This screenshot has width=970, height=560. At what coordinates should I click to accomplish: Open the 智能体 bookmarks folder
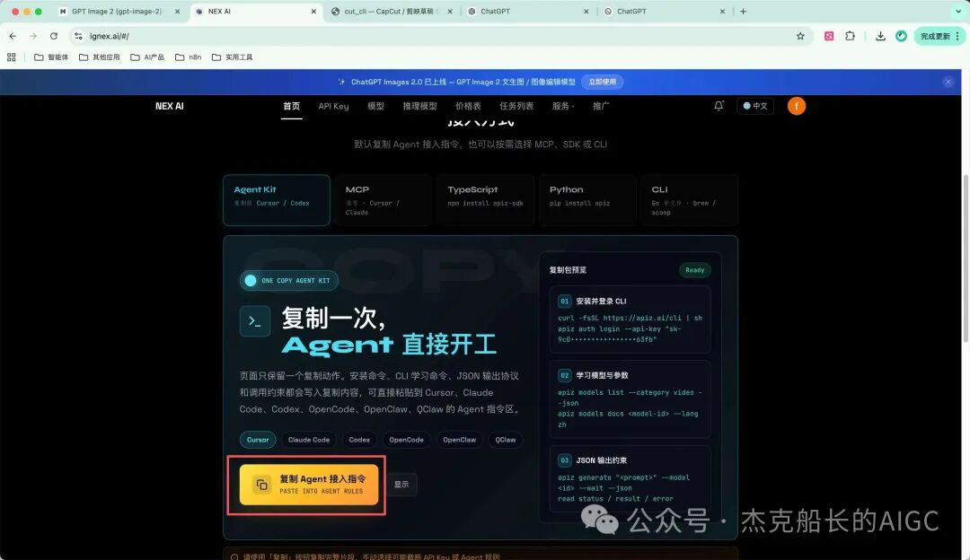(51, 57)
